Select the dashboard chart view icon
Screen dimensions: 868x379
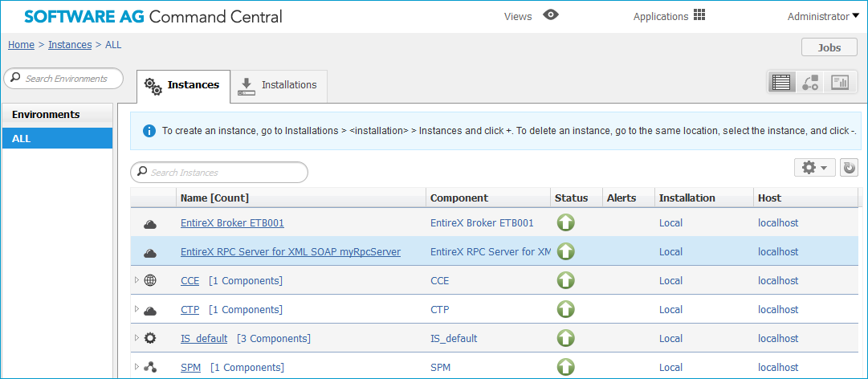pyautogui.click(x=839, y=83)
